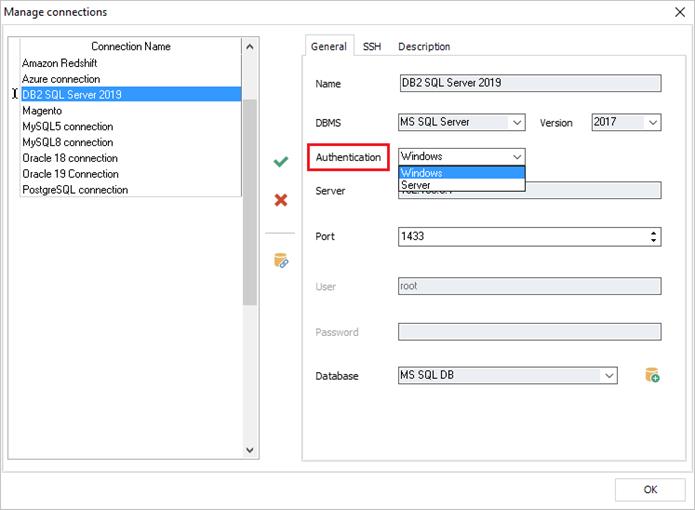The image size is (695, 510).
Task: Select the Magento connection
Action: point(131,110)
